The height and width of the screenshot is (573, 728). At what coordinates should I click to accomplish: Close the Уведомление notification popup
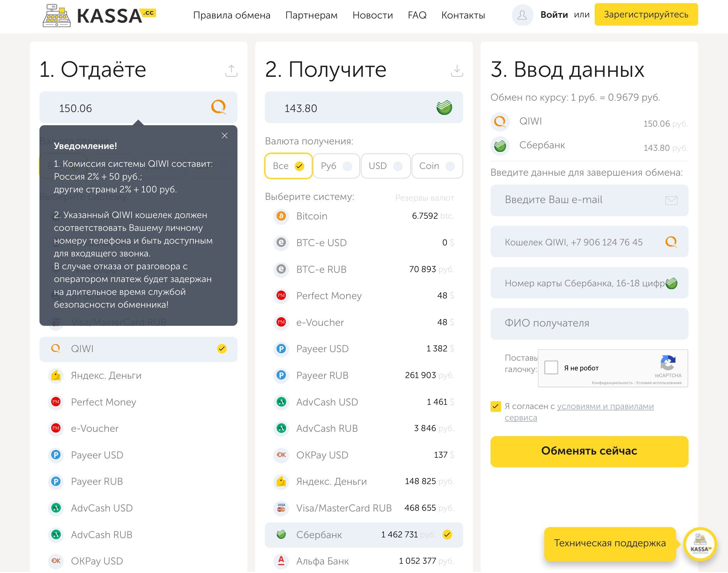(225, 136)
